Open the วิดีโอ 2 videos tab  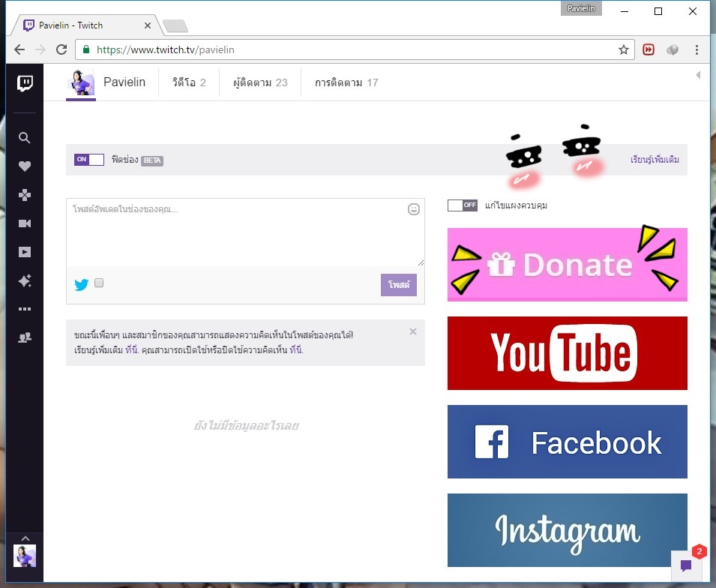[189, 82]
